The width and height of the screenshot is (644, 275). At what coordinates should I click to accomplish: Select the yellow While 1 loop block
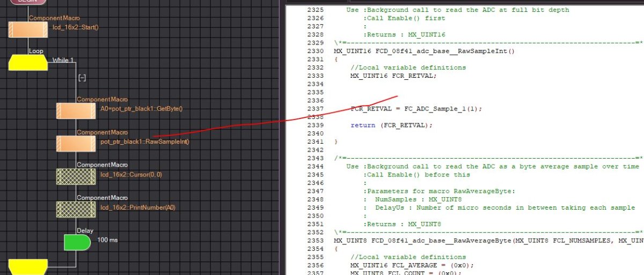[28, 63]
